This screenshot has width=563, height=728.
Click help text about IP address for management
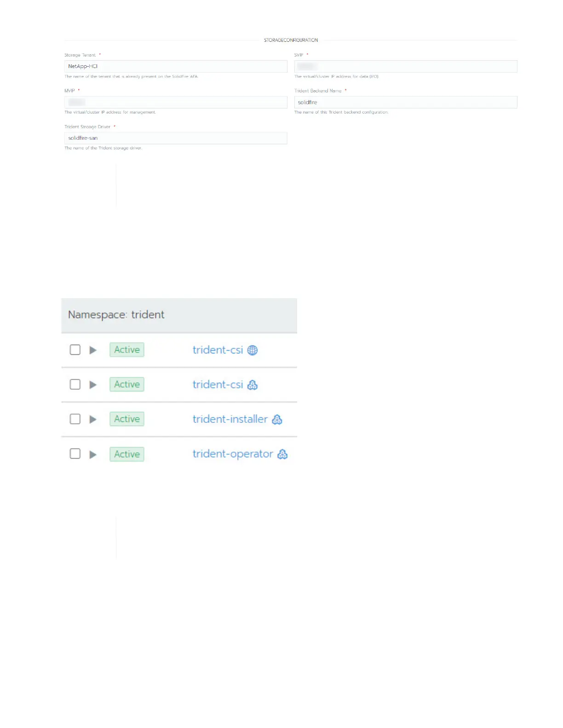pos(110,112)
